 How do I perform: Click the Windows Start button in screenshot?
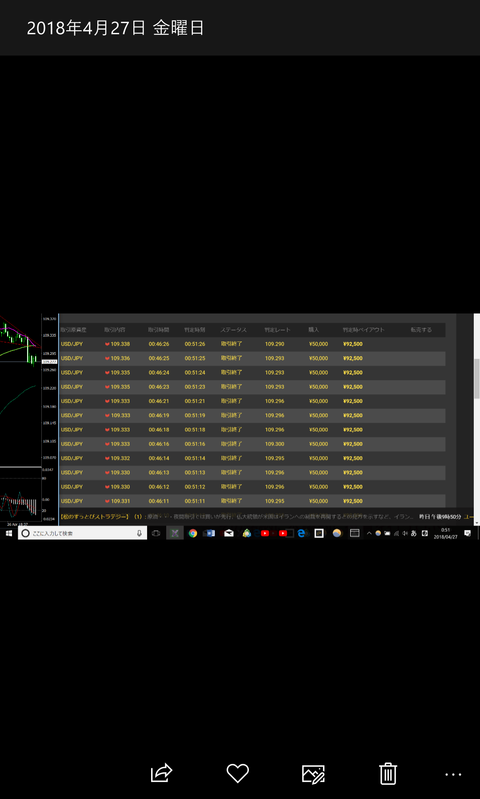[9, 533]
